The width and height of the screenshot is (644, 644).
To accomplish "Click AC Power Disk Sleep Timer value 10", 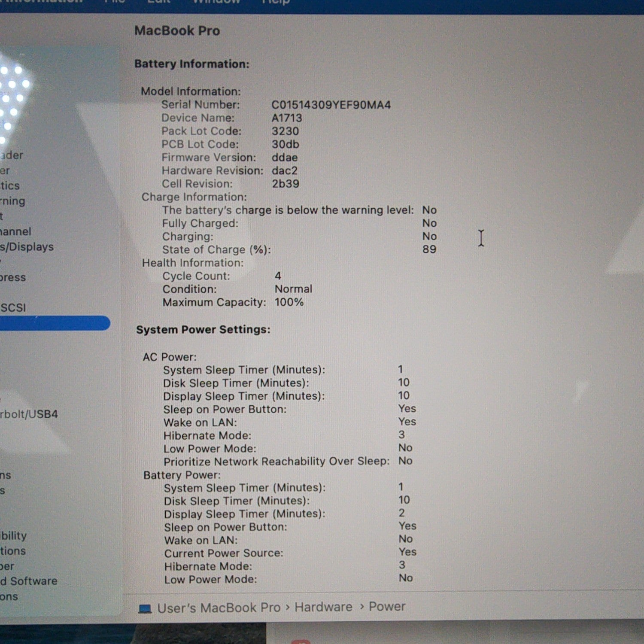I will pos(404,383).
